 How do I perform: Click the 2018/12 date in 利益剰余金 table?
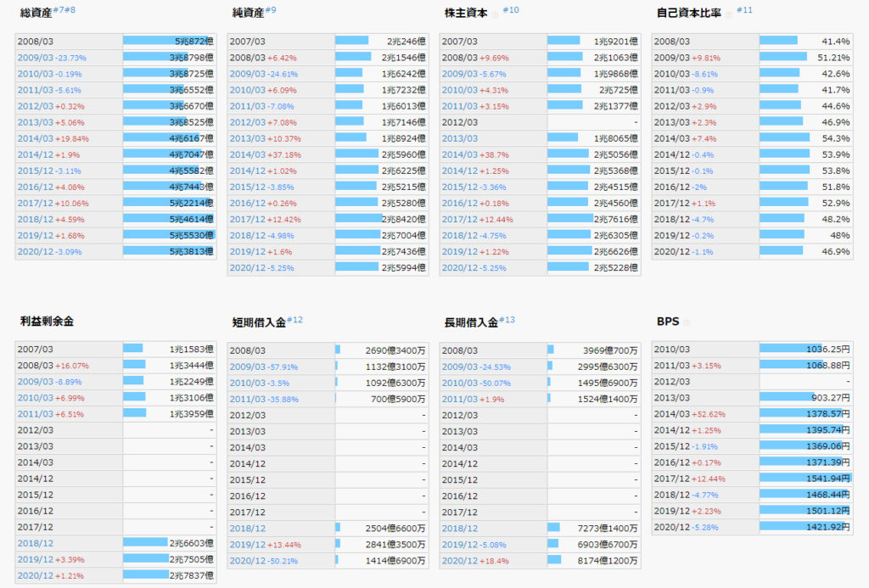pos(35,543)
